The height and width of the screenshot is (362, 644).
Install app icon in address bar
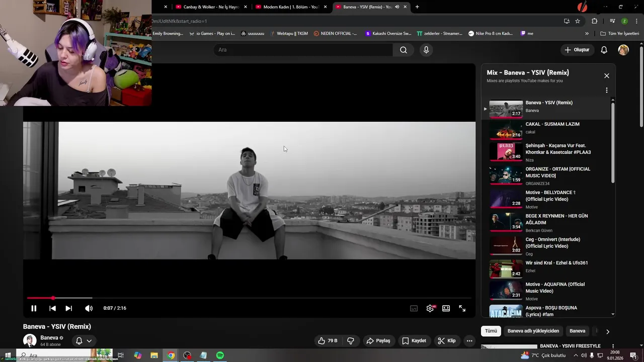(567, 21)
